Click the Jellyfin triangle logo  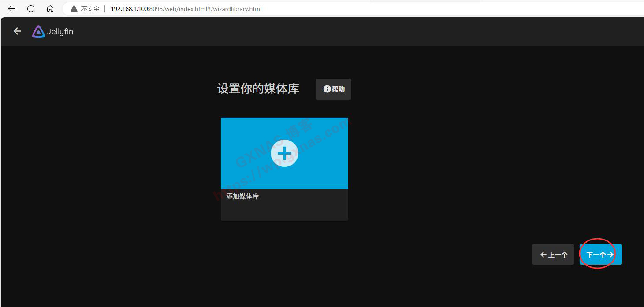pos(38,32)
